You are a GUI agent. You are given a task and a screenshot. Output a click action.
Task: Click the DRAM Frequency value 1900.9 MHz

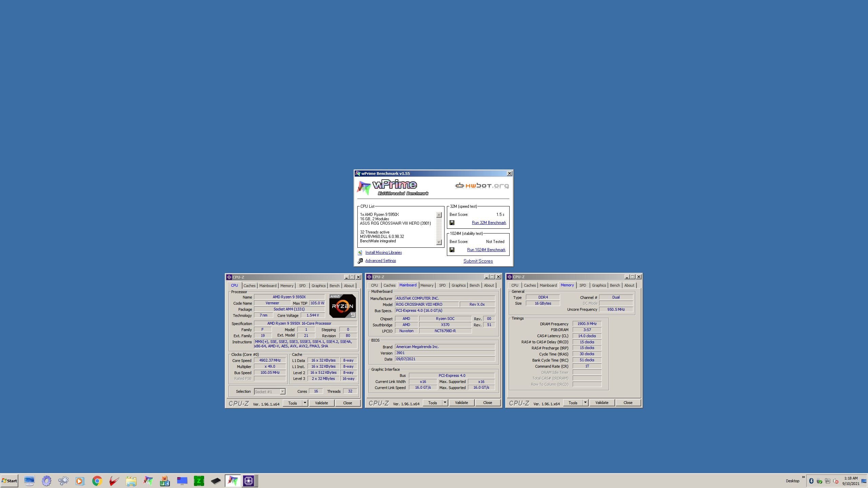click(587, 324)
